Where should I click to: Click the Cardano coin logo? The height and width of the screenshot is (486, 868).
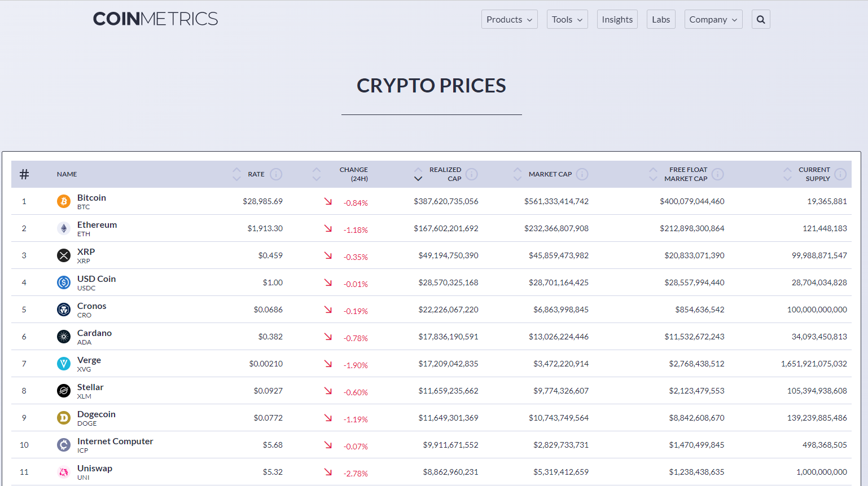coord(64,337)
